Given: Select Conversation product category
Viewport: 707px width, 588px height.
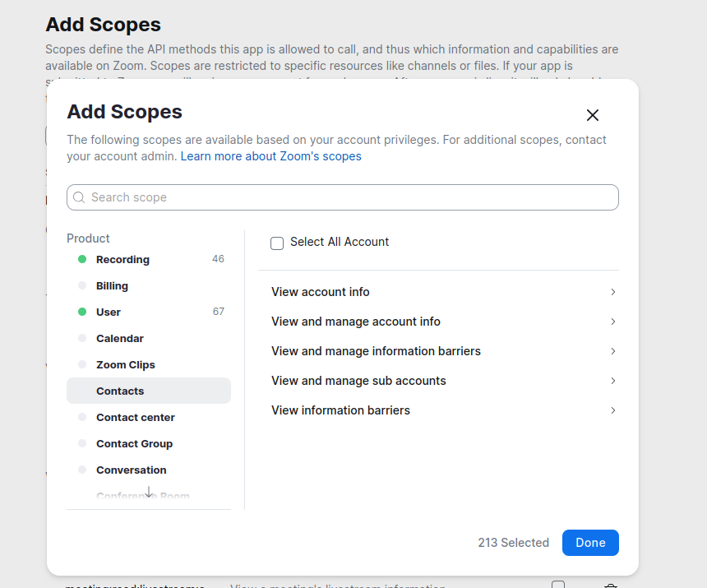Looking at the screenshot, I should click(x=149, y=470).
